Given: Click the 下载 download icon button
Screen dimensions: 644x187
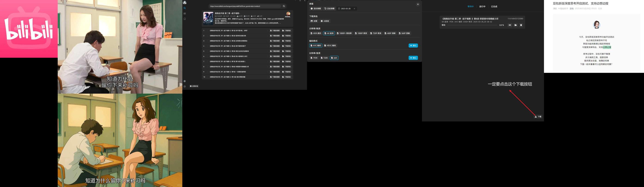Looking at the screenshot, I should [x=538, y=117].
